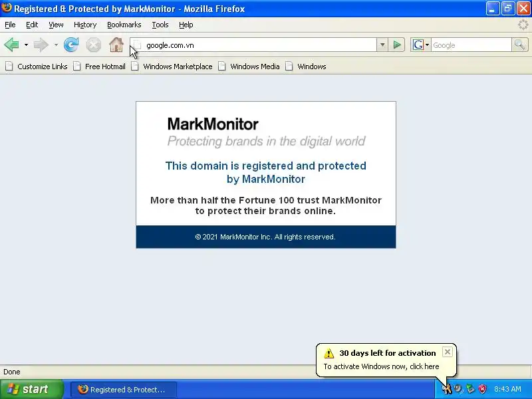The width and height of the screenshot is (532, 399).
Task: Click the Google search input box
Action: [x=471, y=45]
